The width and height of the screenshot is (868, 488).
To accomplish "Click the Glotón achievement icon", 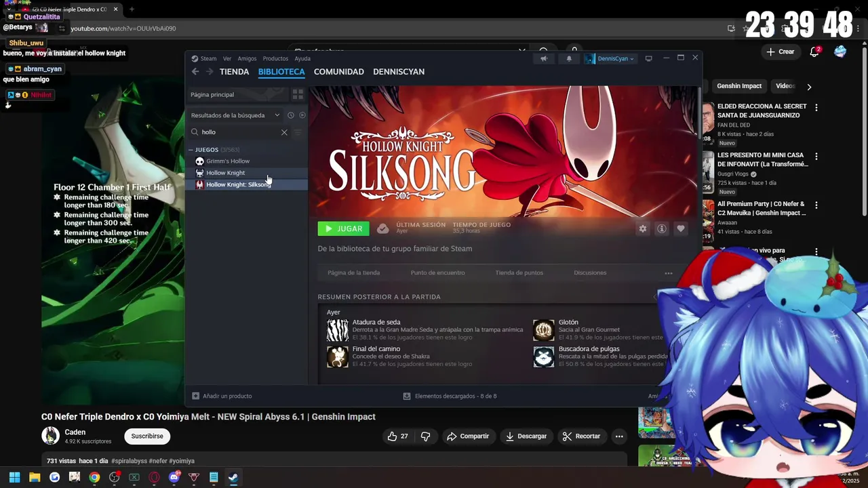I will click(544, 330).
